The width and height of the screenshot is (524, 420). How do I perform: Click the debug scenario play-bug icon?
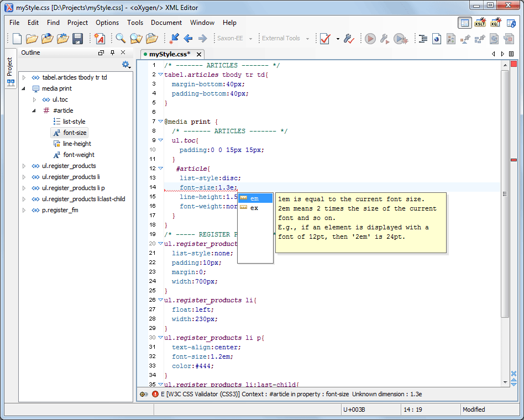[x=401, y=39]
